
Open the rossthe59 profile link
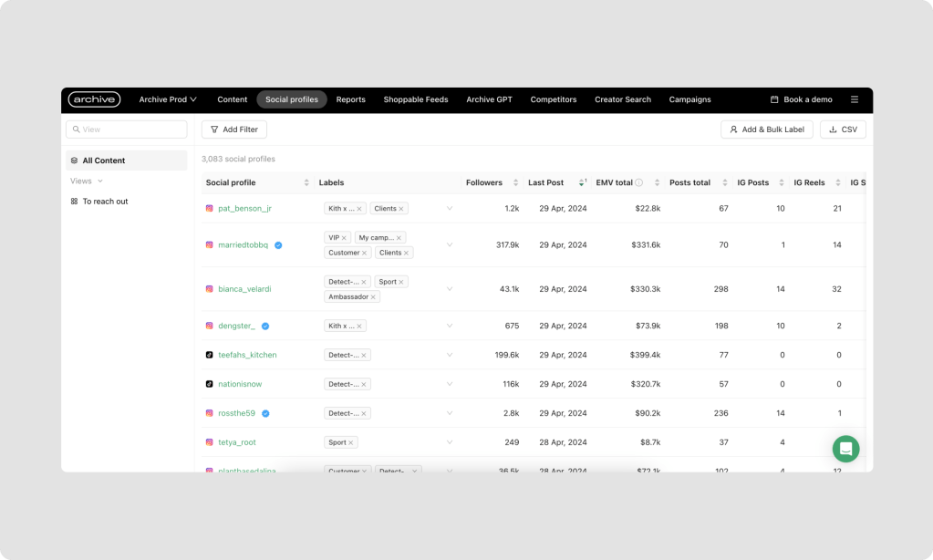tap(236, 413)
